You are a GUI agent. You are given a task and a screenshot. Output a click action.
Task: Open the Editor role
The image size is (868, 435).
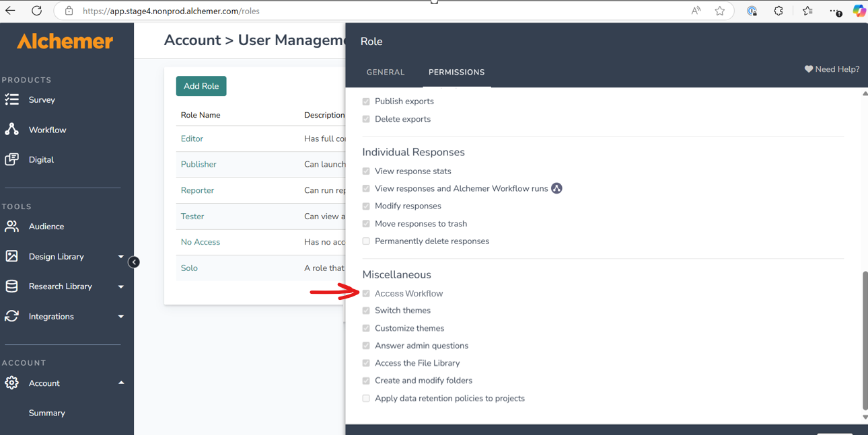click(x=192, y=139)
